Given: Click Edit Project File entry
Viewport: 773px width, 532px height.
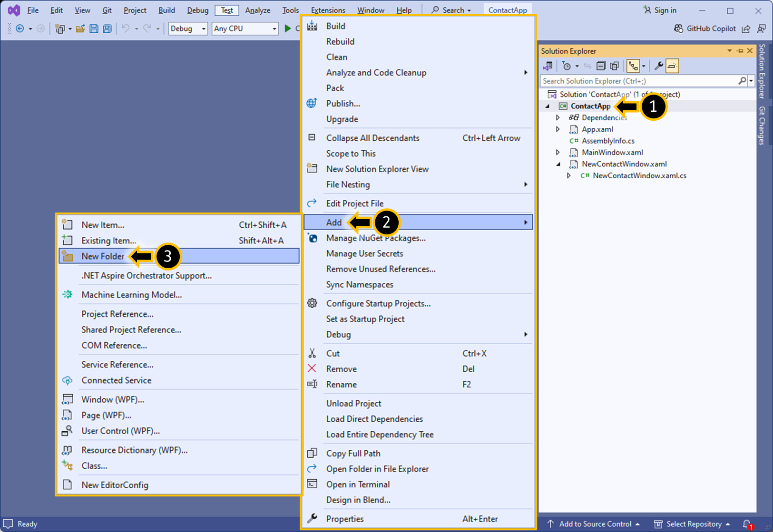Looking at the screenshot, I should click(x=418, y=203).
